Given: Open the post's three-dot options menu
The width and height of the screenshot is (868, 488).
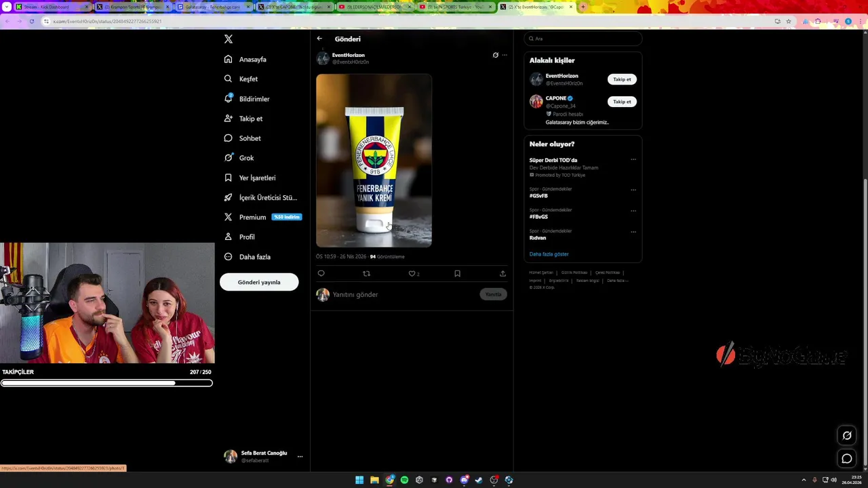Looking at the screenshot, I should click(504, 55).
